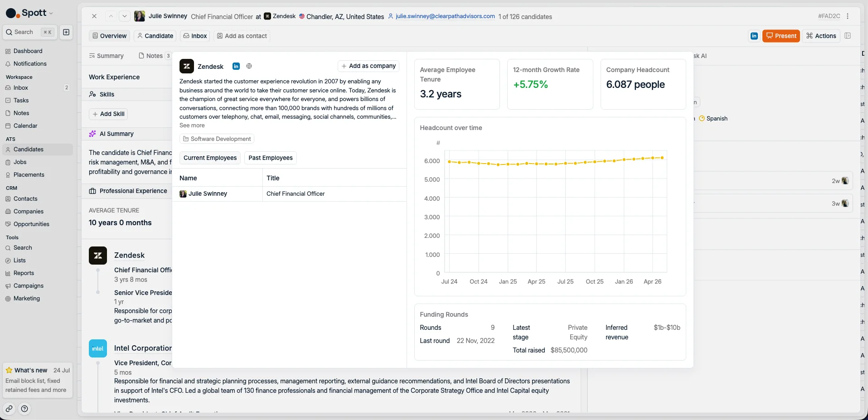
Task: Click the candidate ID #FAD2C
Action: [x=829, y=16]
